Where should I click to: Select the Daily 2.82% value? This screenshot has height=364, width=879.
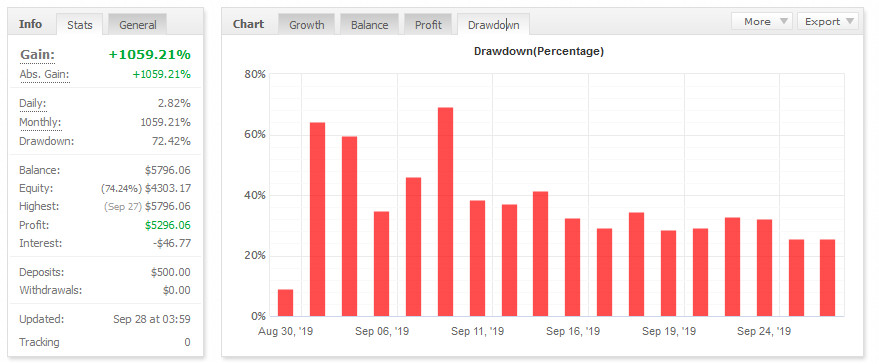click(174, 104)
